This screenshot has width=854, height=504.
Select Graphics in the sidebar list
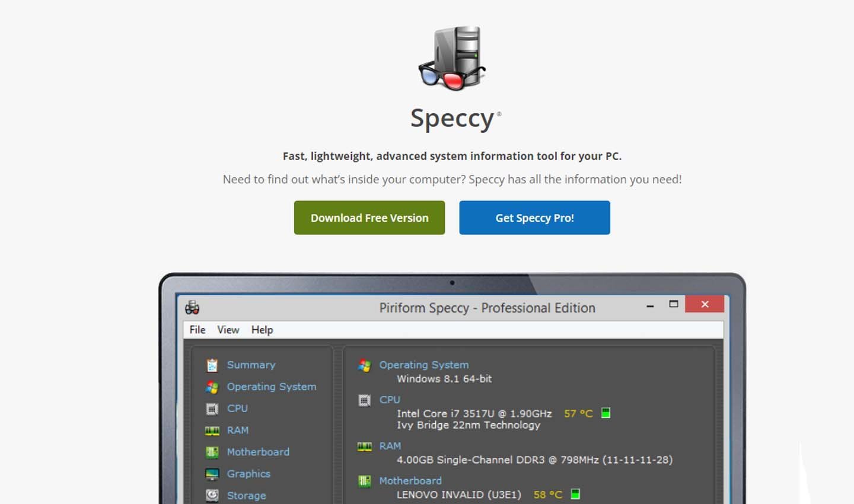248,474
